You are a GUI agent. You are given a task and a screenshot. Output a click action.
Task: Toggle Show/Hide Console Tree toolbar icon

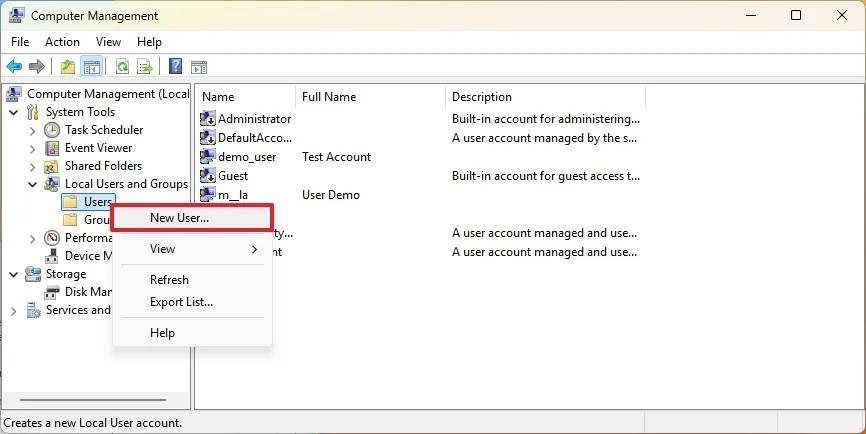coord(92,67)
